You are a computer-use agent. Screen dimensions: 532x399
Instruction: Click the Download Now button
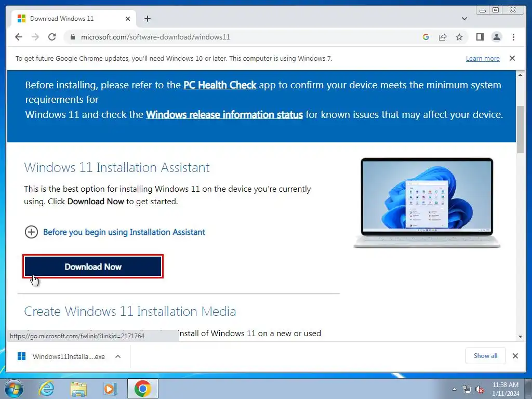[93, 267]
